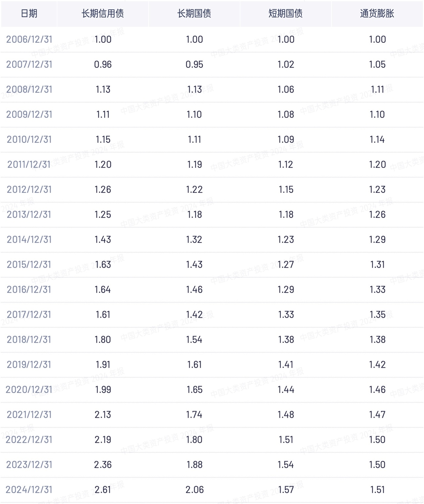Image resolution: width=424 pixels, height=504 pixels.
Task: Click the 长期信用债 column header
Action: (103, 14)
